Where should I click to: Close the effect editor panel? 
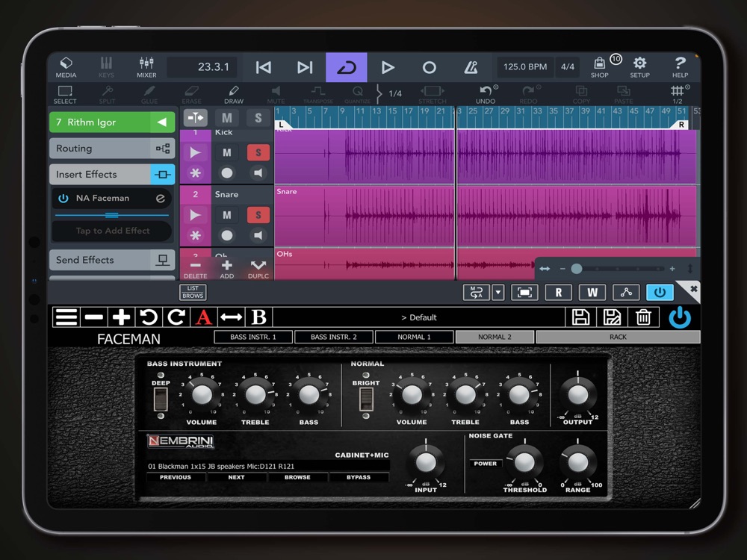[693, 288]
